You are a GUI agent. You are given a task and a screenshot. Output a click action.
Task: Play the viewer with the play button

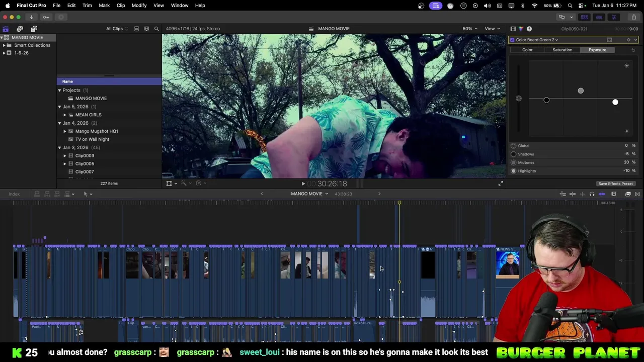[x=303, y=184]
